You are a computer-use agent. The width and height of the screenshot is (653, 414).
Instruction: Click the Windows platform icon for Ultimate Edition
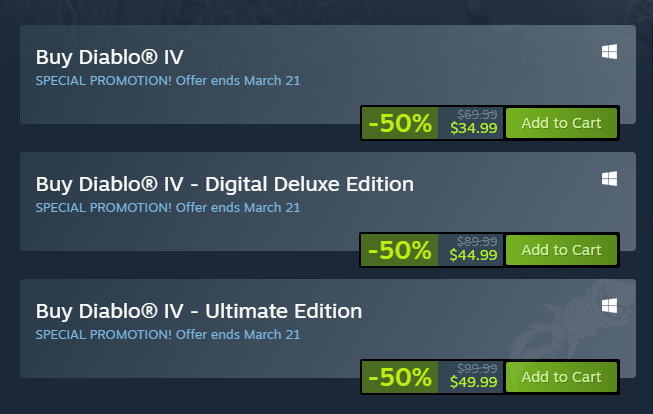609,304
